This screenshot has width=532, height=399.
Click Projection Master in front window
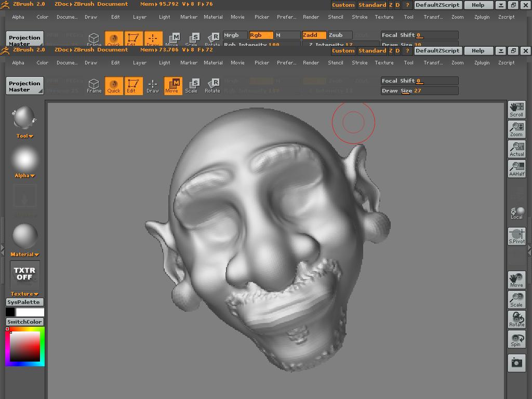[24, 86]
